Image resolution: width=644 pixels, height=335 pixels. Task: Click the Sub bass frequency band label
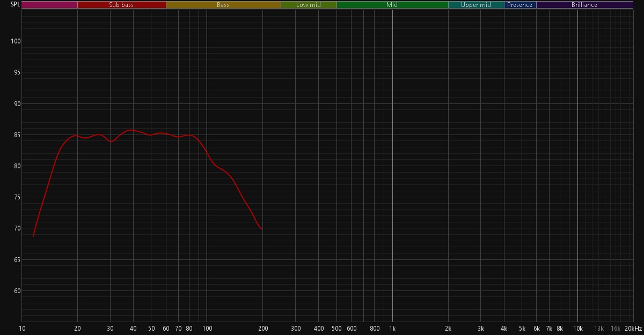[x=121, y=5]
